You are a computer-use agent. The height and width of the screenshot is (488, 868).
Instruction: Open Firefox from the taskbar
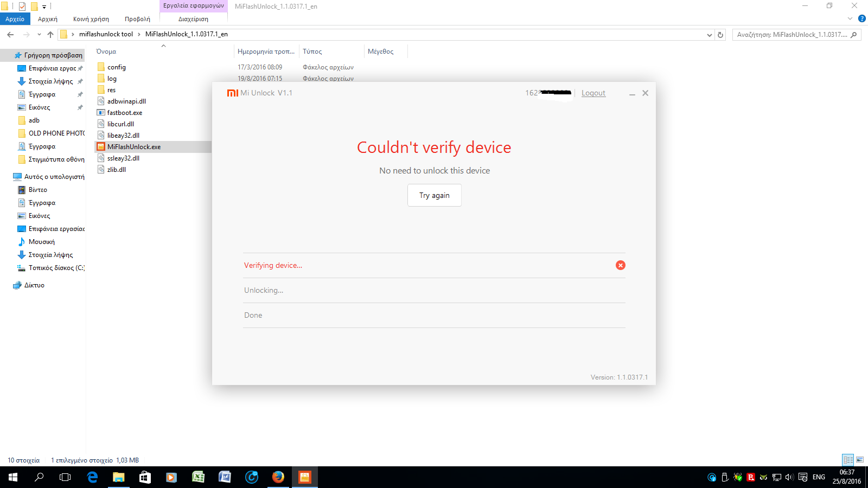(x=278, y=477)
